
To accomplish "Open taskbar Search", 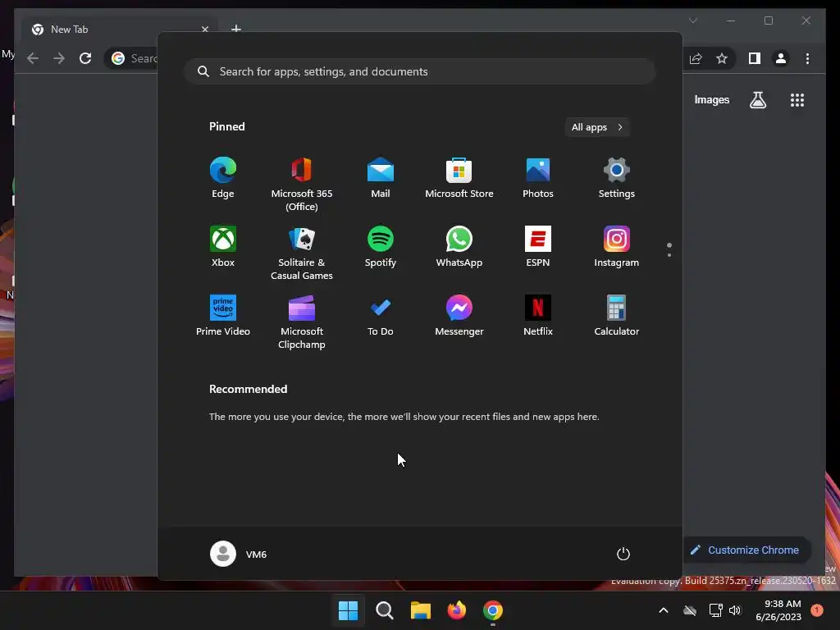I will point(385,610).
